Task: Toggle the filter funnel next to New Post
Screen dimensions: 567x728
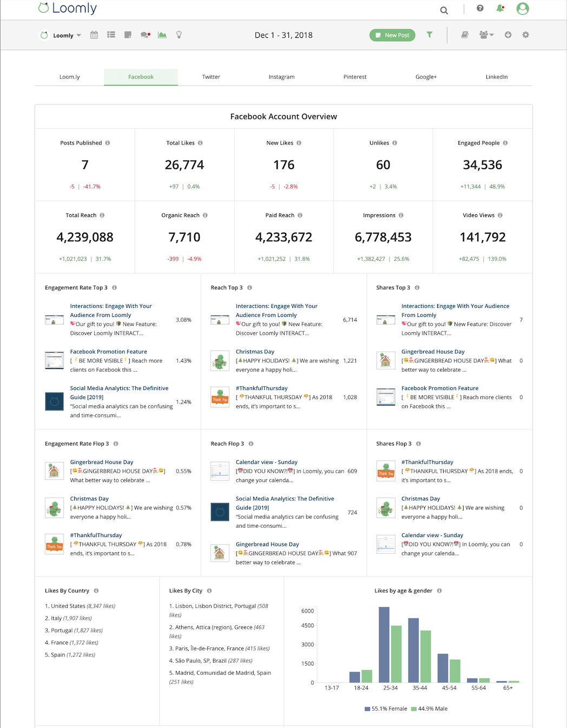Action: [429, 35]
